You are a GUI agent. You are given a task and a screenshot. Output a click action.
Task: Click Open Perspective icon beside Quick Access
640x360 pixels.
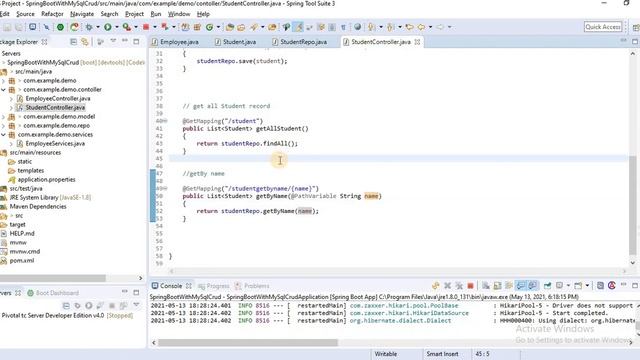(635, 27)
